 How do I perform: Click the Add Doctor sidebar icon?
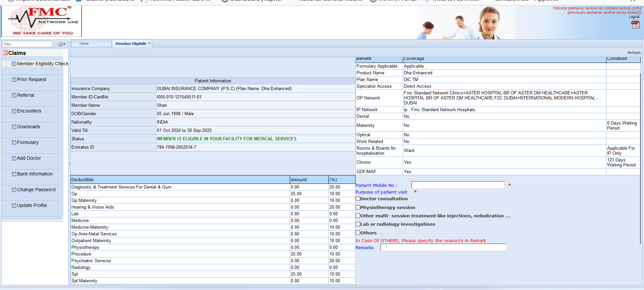[14, 158]
